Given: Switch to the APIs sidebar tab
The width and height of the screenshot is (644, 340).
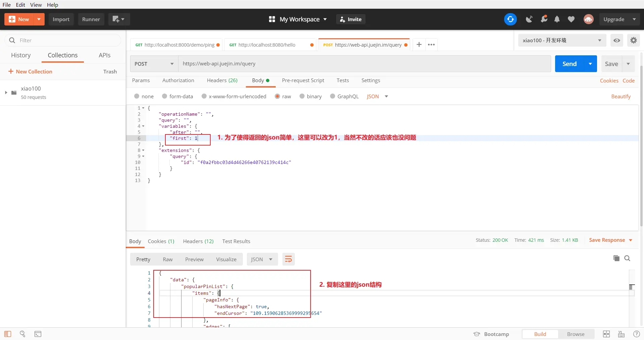Looking at the screenshot, I should (x=104, y=55).
